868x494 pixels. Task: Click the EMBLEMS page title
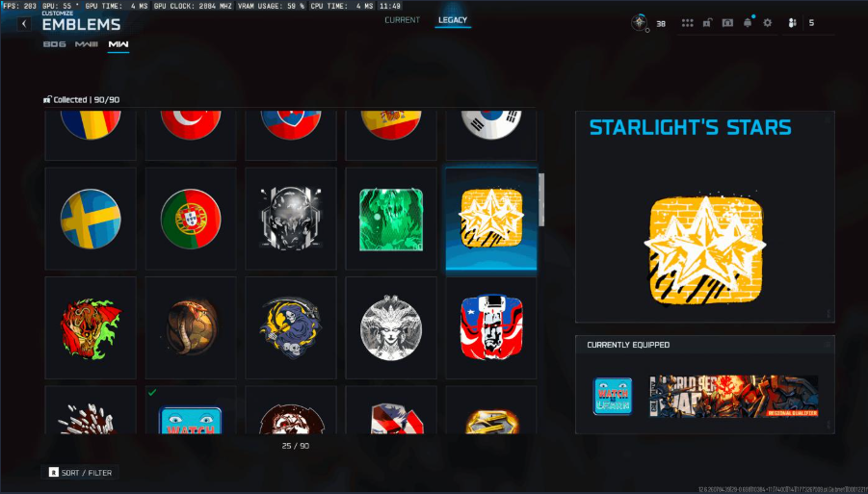pos(81,25)
